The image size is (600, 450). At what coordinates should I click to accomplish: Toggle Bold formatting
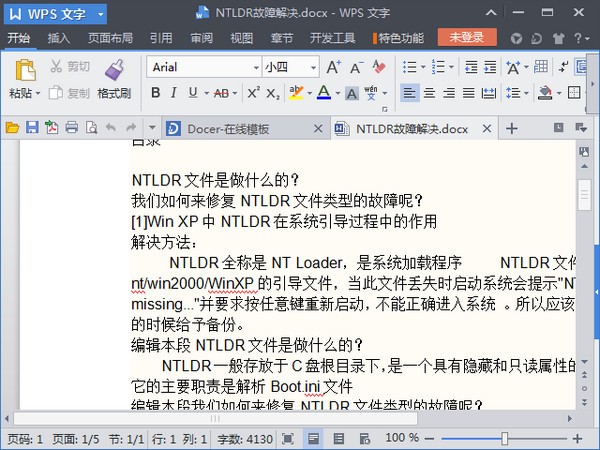click(x=155, y=93)
